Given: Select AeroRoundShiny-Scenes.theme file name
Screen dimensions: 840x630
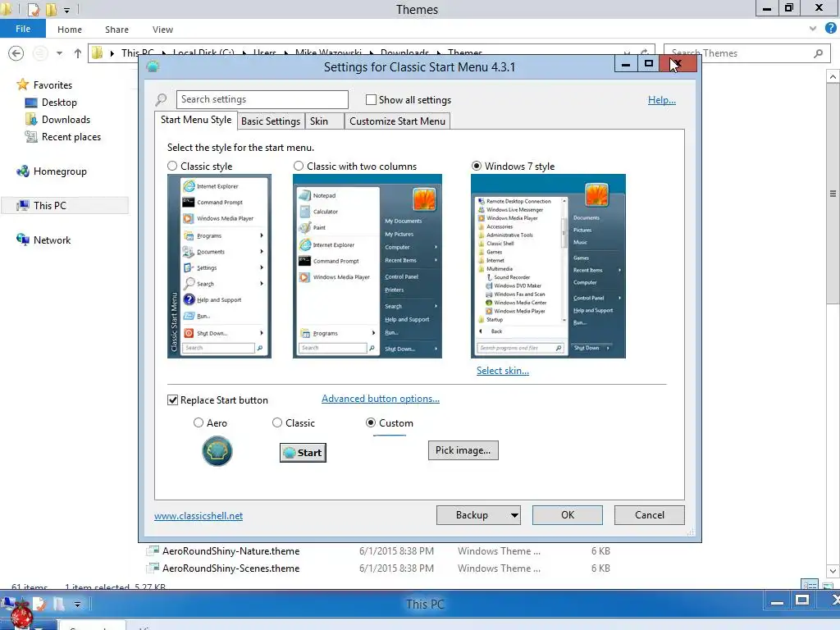Looking at the screenshot, I should pos(231,568).
